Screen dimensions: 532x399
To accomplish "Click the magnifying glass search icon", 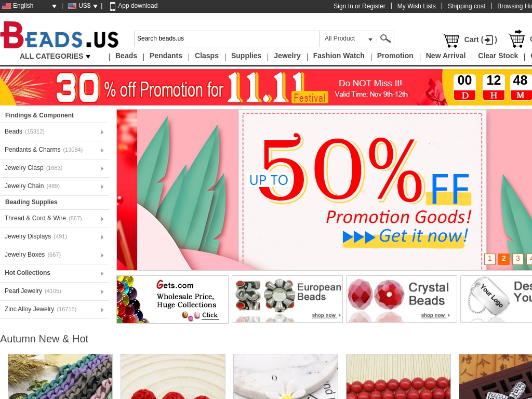I will pyautogui.click(x=385, y=38).
